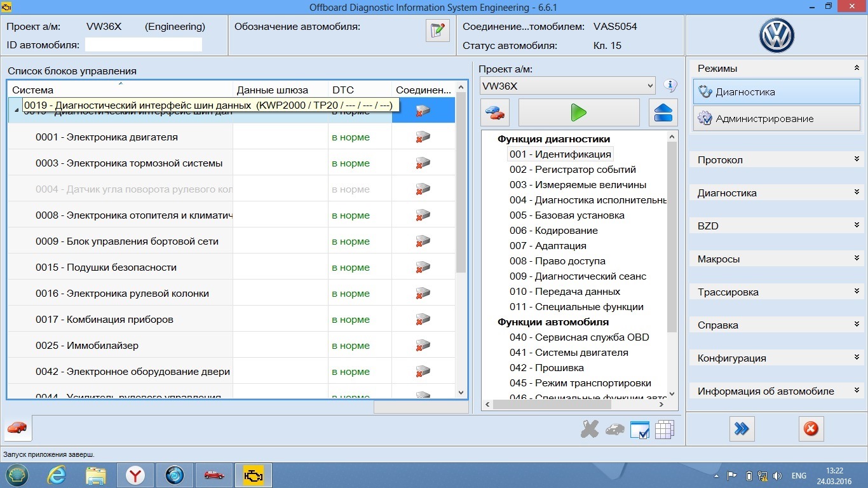The width and height of the screenshot is (868, 488).
Task: Click the grid windows icon
Action: [664, 430]
